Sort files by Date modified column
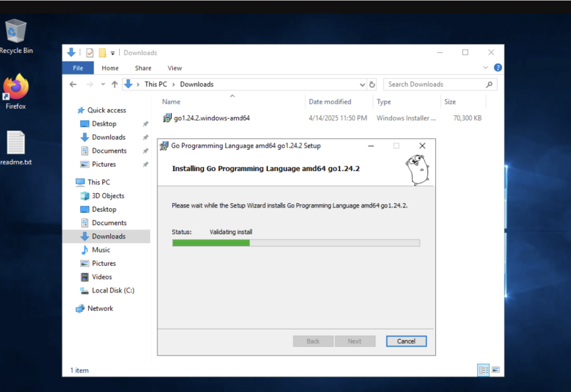571x392 pixels. 329,102
